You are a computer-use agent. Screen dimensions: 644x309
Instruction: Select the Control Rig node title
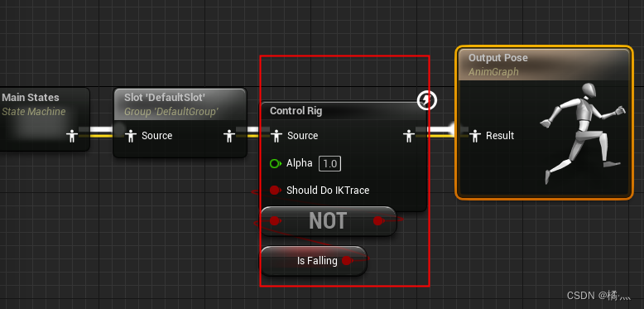point(296,111)
